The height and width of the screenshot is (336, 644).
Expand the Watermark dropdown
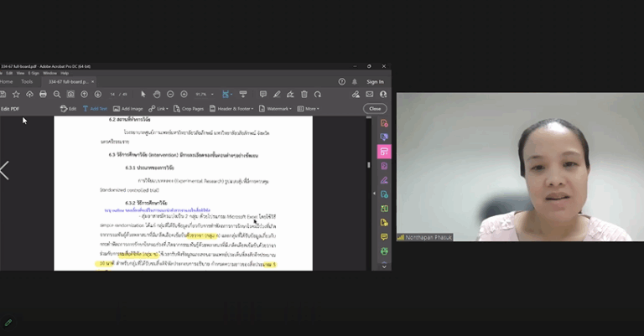click(275, 108)
